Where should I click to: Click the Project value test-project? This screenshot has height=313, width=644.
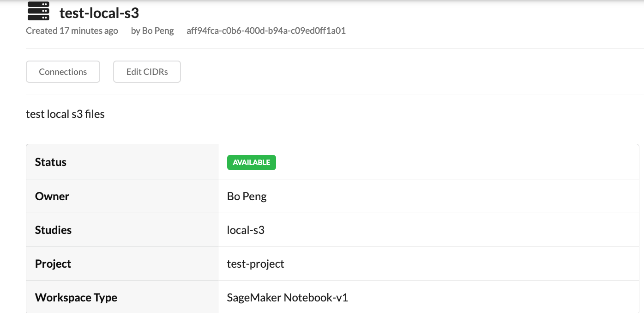pos(256,264)
